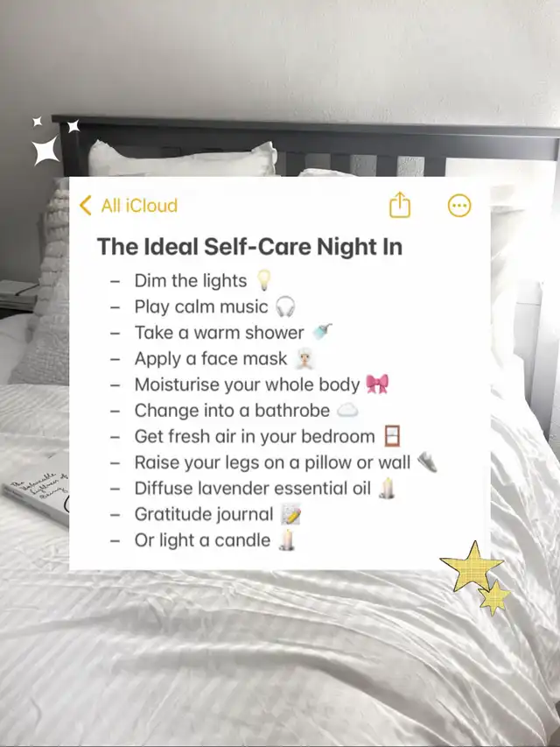Image resolution: width=560 pixels, height=747 pixels.
Task: Click the headphones emoji after Play calm music
Action: coord(285,307)
